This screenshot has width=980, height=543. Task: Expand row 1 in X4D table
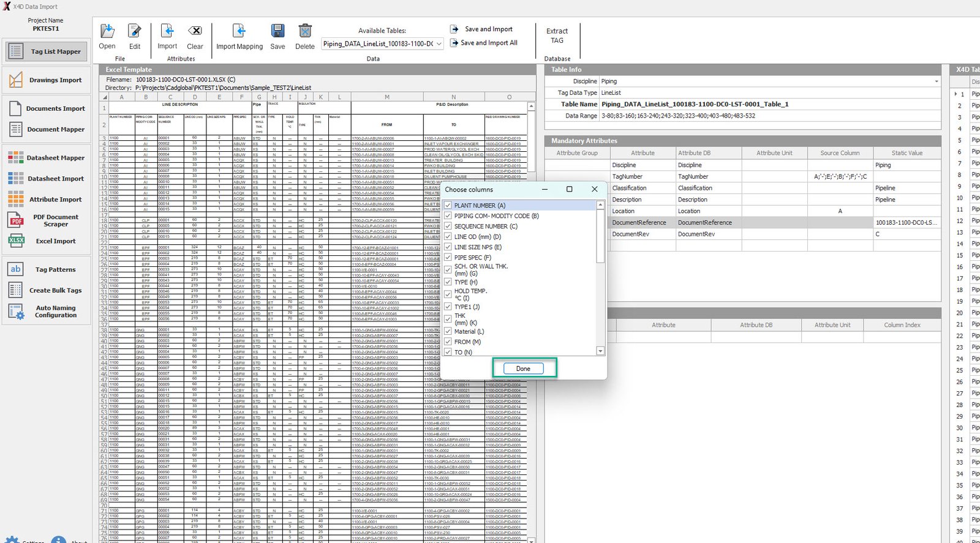pos(956,94)
